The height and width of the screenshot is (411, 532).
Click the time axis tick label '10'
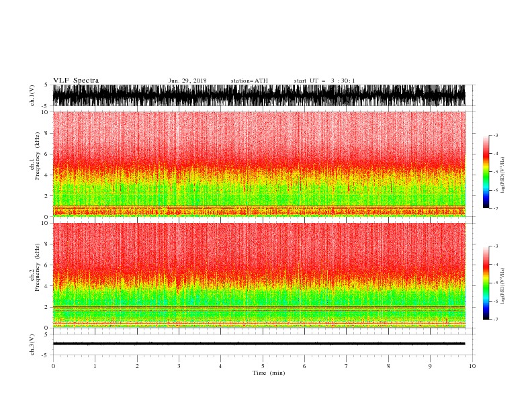click(x=472, y=366)
